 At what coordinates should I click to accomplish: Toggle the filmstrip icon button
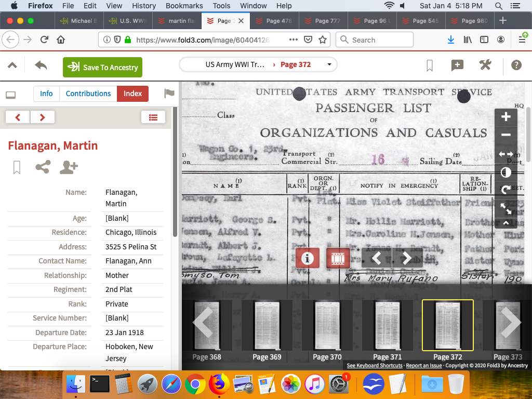click(338, 258)
